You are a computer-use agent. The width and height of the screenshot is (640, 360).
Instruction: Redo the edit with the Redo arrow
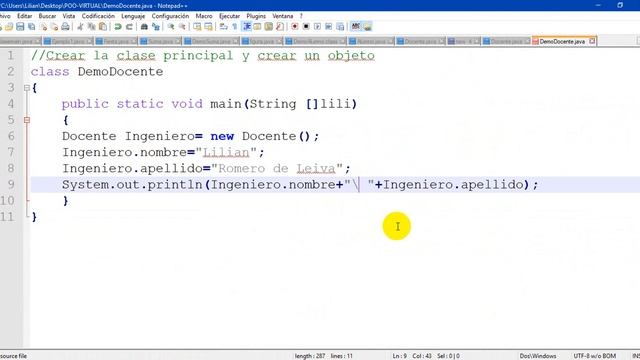pyautogui.click(x=129, y=27)
